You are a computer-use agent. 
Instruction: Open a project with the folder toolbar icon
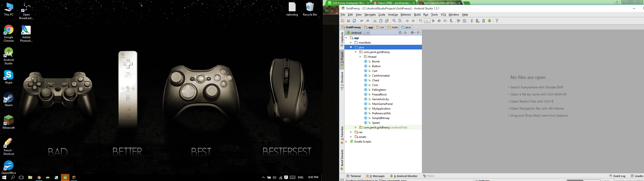(343, 21)
